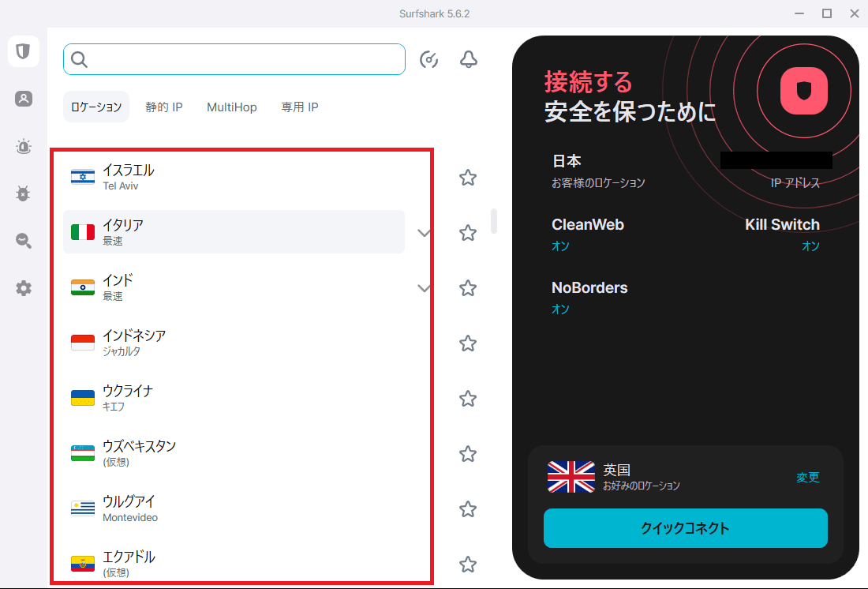Favorite イスラエル with its star
The height and width of the screenshot is (589, 868).
coord(468,178)
